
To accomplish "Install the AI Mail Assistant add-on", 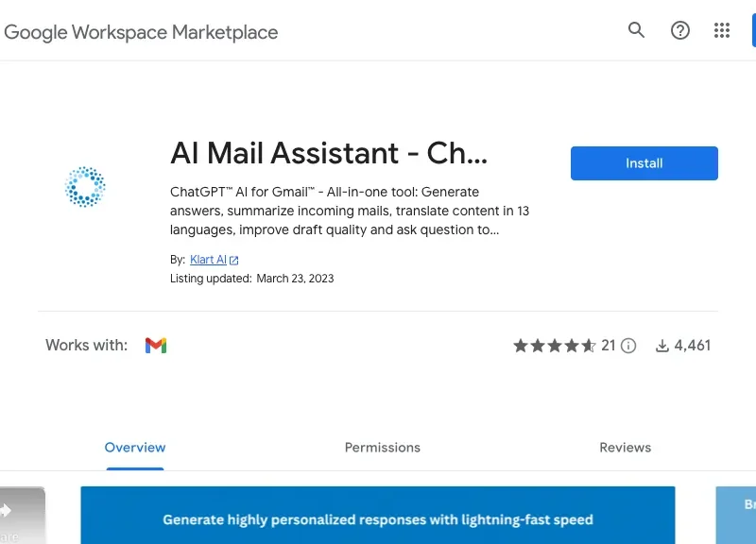I will click(644, 162).
